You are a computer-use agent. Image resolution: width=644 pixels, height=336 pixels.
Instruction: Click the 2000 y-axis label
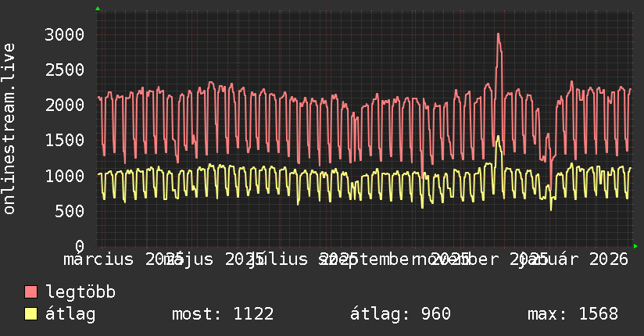pyautogui.click(x=65, y=105)
